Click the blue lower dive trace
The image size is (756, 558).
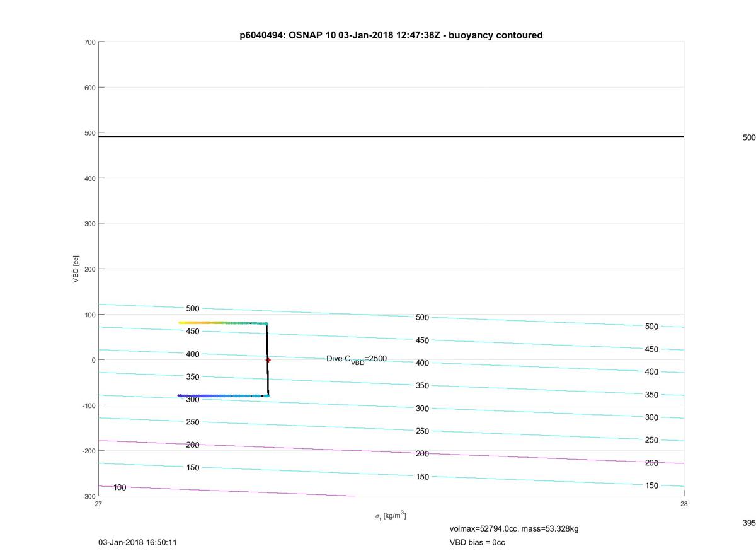[x=223, y=396]
